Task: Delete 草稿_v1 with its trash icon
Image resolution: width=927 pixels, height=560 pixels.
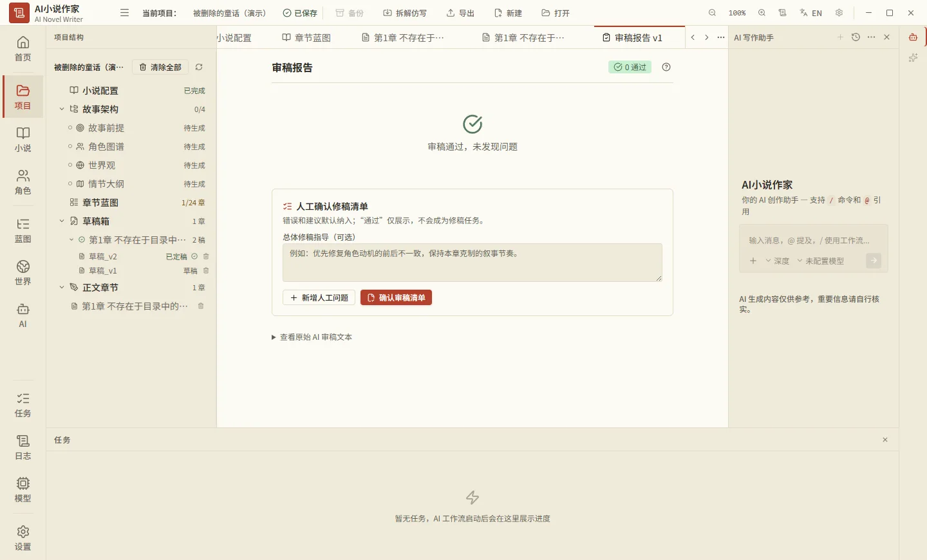Action: click(206, 271)
